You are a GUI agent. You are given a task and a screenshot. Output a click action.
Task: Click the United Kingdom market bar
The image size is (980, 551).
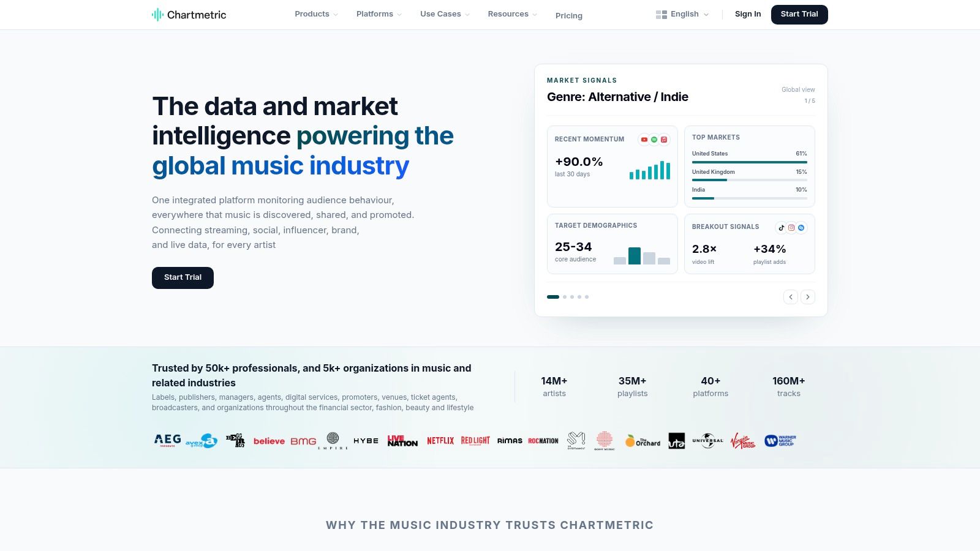coord(750,180)
